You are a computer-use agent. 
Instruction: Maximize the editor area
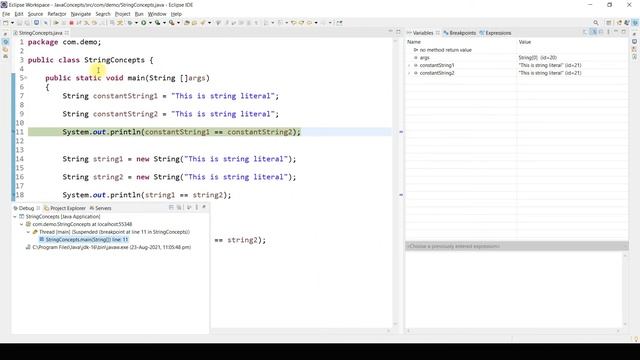[398, 32]
